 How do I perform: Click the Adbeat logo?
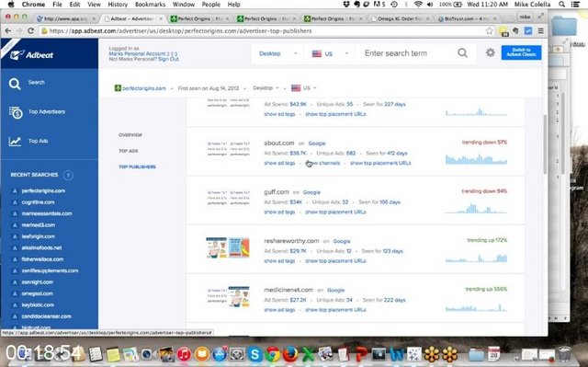(x=32, y=55)
